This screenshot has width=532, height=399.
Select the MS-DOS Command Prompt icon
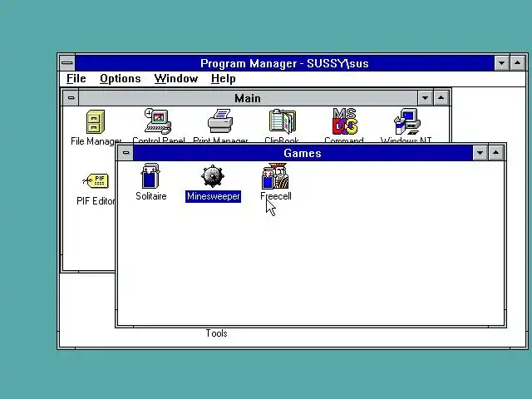(x=345, y=121)
